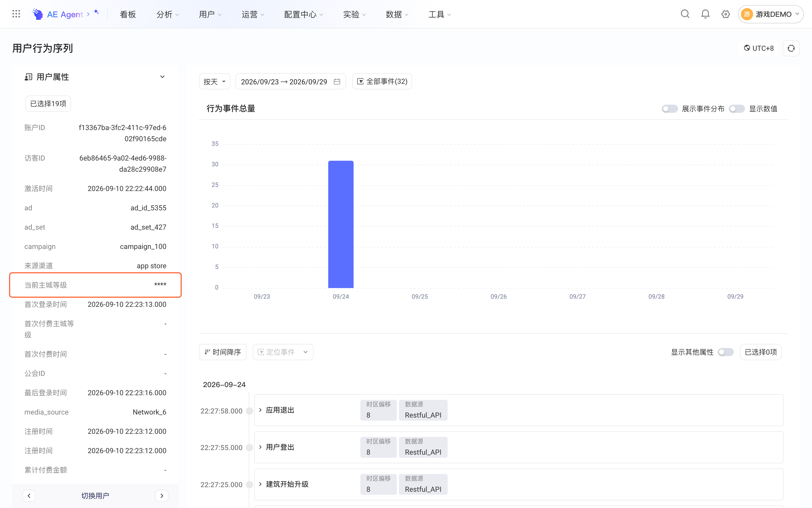Open the 分析 menu
Screen dimensions: 812x508
[x=168, y=14]
